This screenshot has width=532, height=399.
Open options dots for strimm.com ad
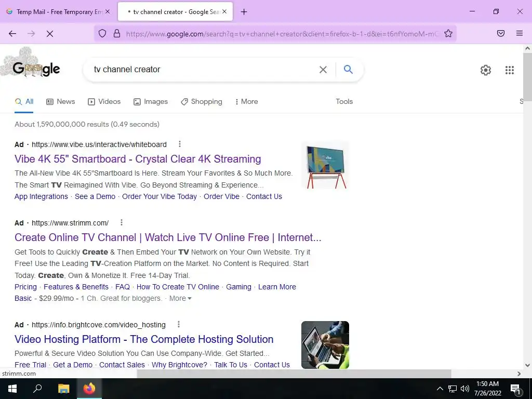point(122,222)
